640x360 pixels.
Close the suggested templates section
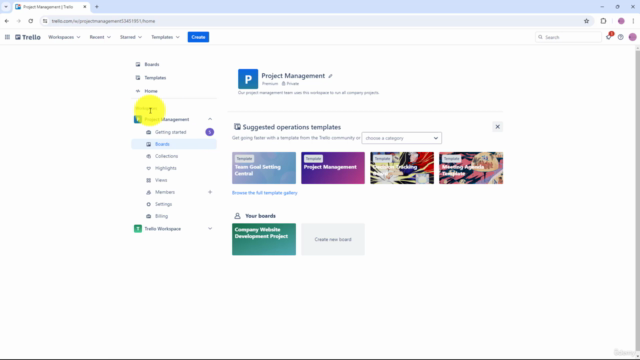[497, 127]
